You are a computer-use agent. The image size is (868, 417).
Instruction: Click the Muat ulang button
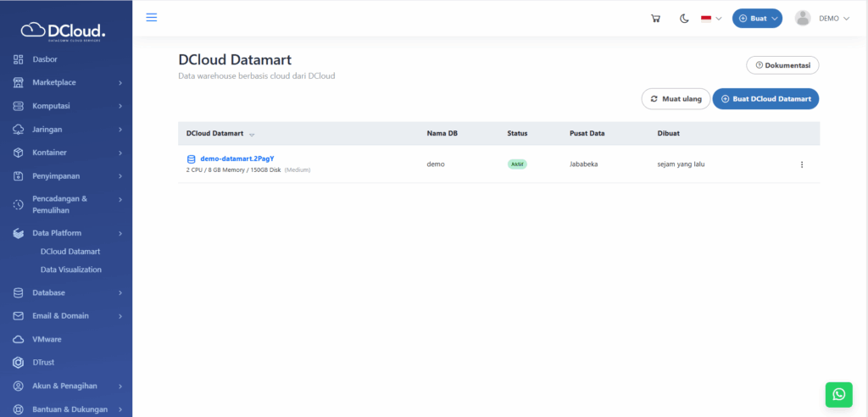(676, 99)
